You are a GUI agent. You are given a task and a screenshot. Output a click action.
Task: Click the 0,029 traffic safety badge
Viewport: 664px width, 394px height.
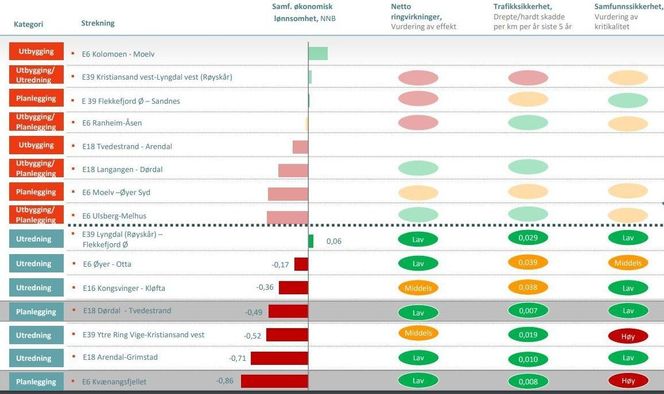pos(528,238)
